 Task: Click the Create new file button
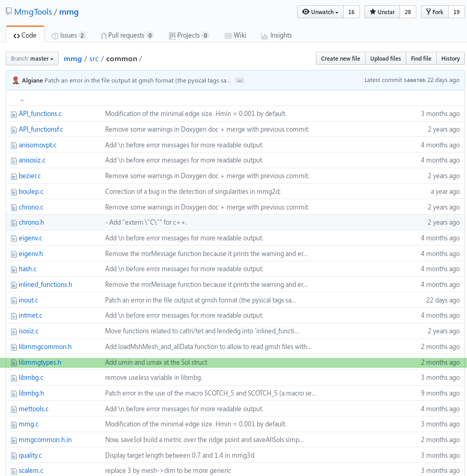(x=340, y=59)
